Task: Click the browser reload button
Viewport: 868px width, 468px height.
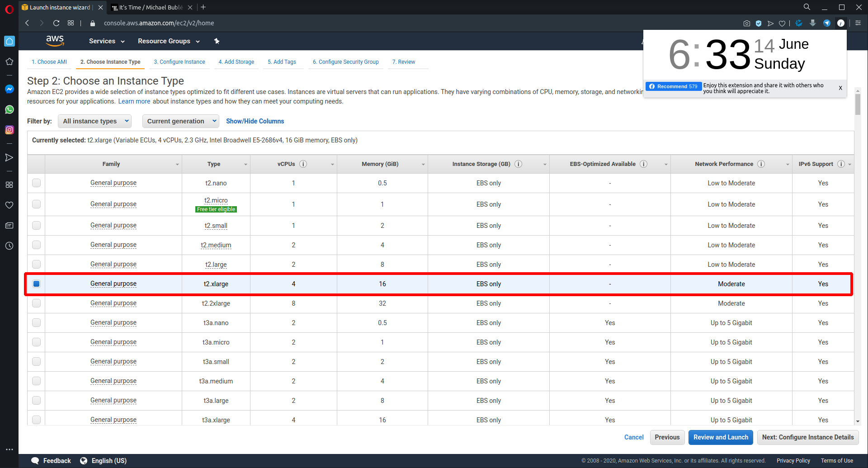Action: (x=56, y=23)
